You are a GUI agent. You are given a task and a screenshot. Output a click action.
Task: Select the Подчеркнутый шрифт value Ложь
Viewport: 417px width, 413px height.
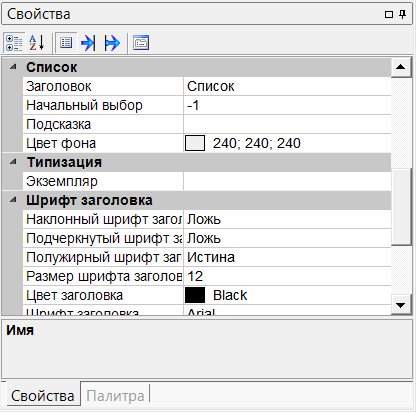(x=287, y=238)
